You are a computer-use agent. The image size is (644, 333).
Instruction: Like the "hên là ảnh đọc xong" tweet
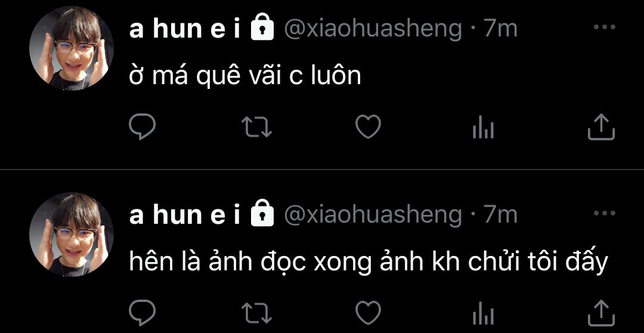coord(368,313)
